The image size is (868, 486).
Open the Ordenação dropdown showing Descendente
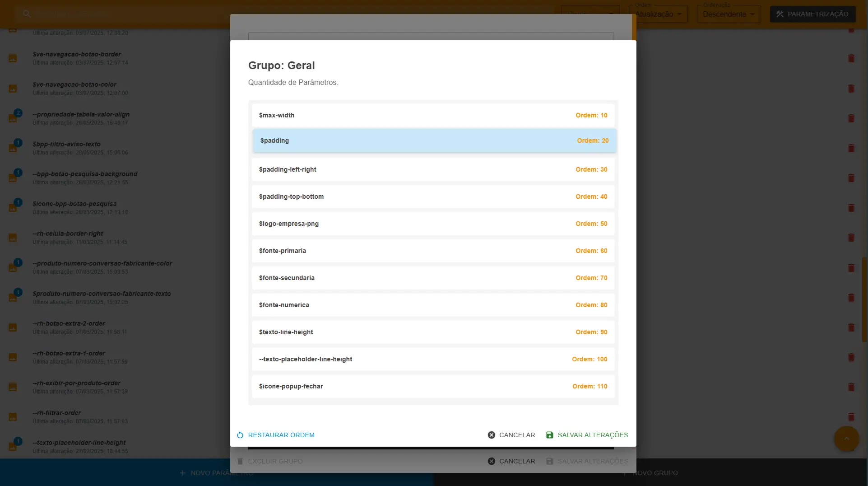point(729,14)
